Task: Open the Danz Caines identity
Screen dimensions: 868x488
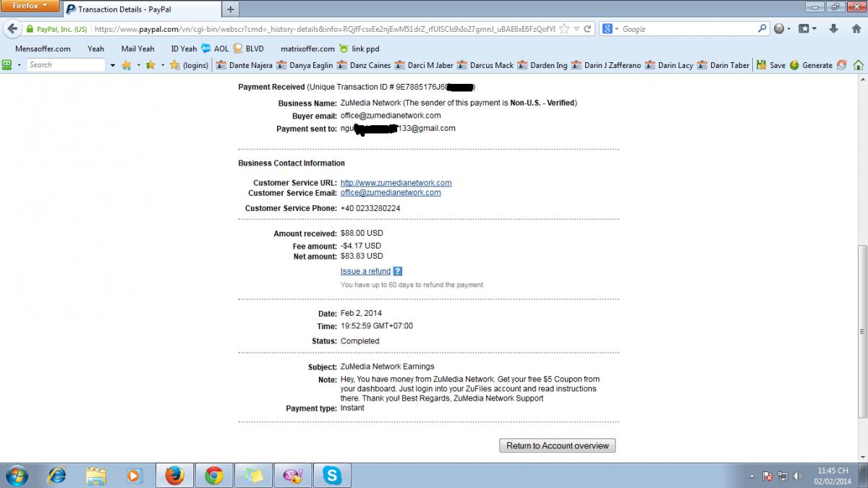Action: pyautogui.click(x=364, y=65)
